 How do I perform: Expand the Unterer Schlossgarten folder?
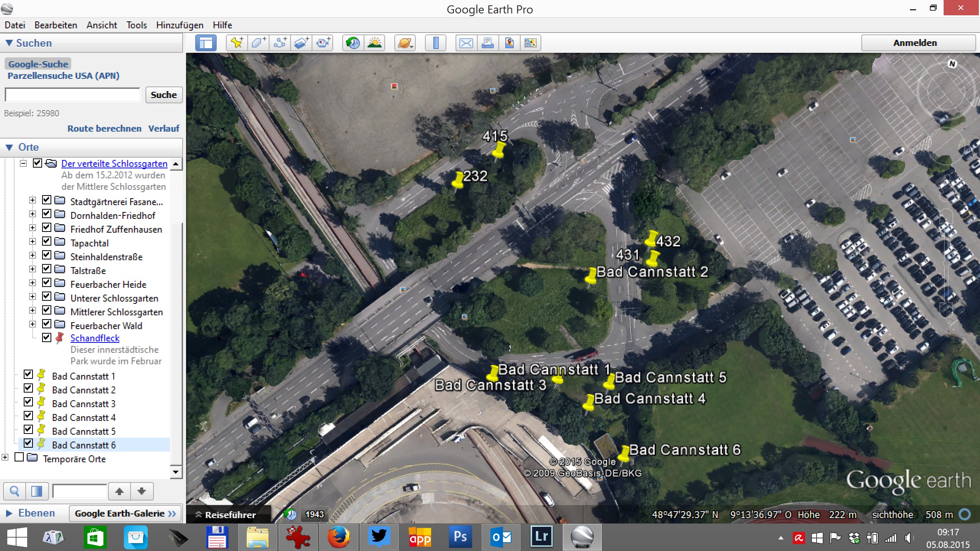[x=33, y=297]
